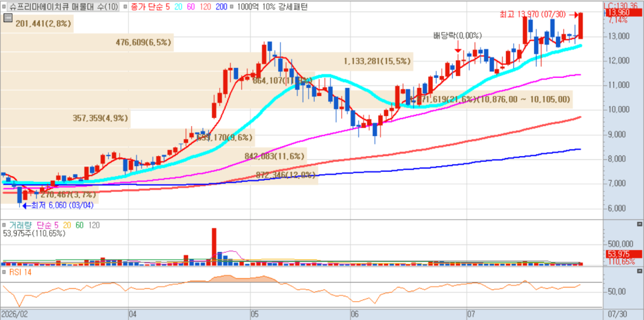The height and width of the screenshot is (320, 644).
Task: Click the 13,000 price axis label
Action: pyautogui.click(x=619, y=36)
